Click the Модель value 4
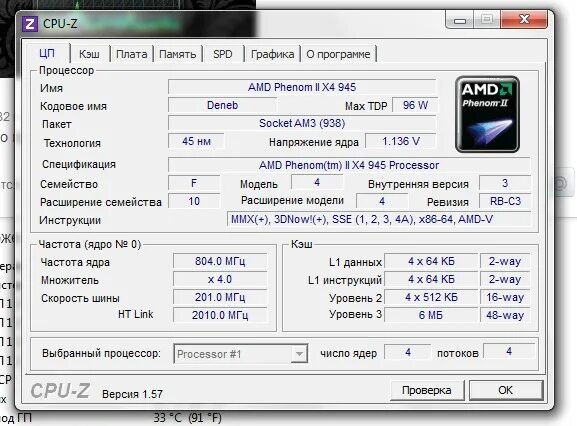Screen dimensions: 577x426 317,182
